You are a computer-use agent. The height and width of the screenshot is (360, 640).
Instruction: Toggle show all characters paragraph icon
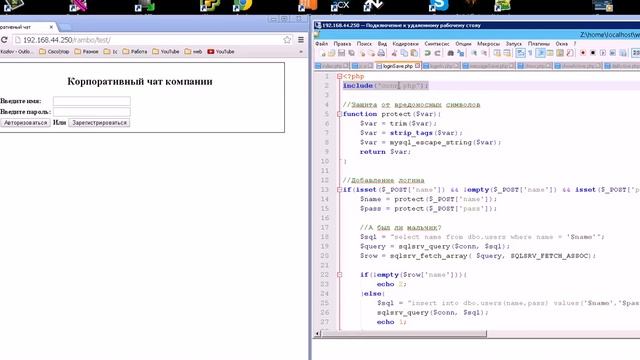coord(530,53)
